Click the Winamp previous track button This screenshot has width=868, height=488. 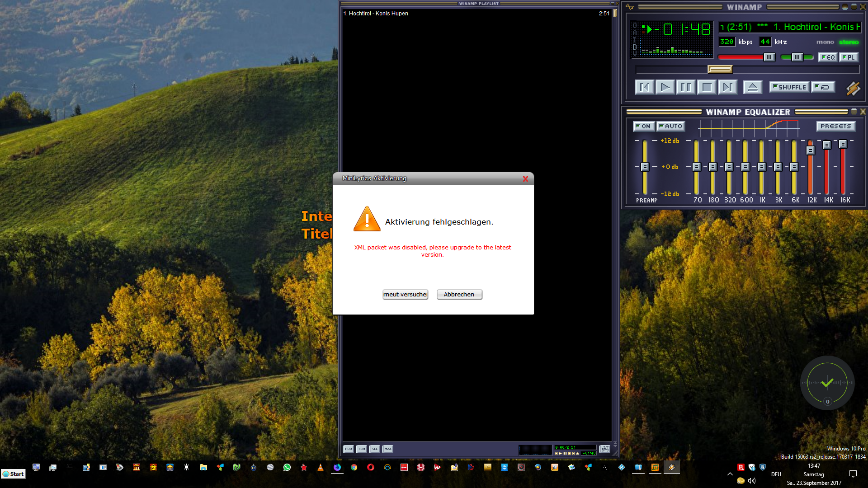645,87
